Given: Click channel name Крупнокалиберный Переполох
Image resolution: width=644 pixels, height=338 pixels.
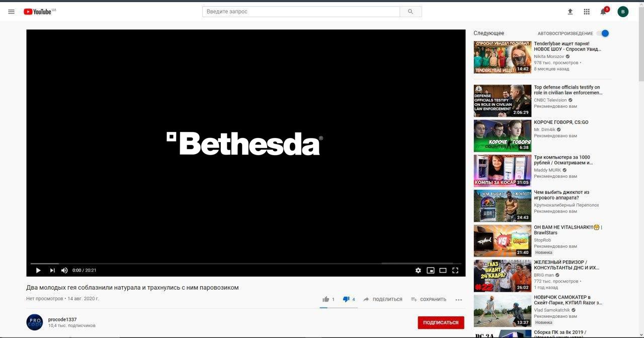Looking at the screenshot, I should [x=567, y=205].
